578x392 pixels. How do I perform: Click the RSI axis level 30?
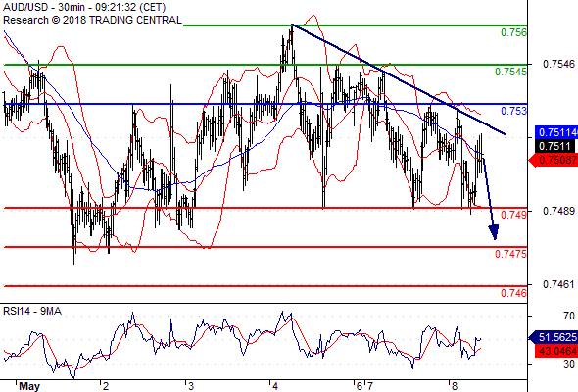[x=569, y=364]
